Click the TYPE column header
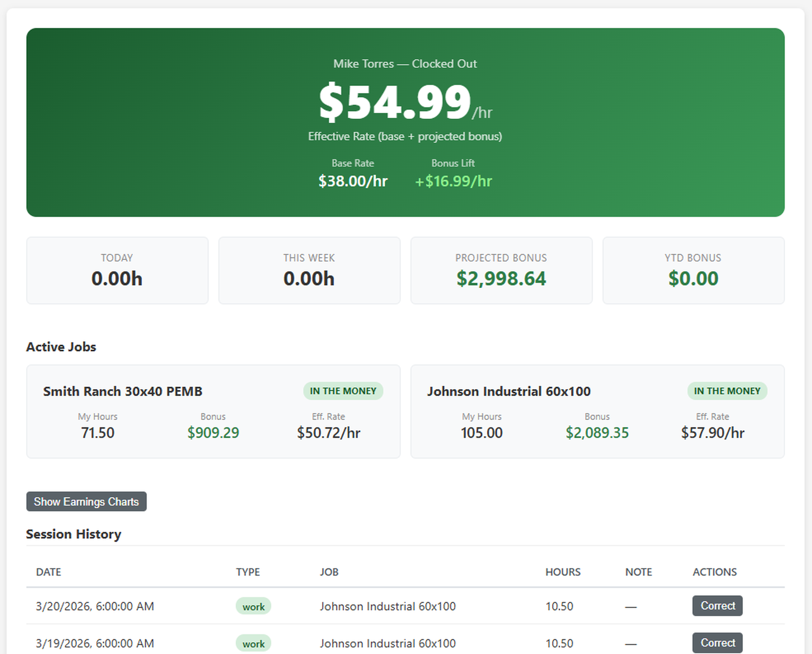 click(248, 572)
